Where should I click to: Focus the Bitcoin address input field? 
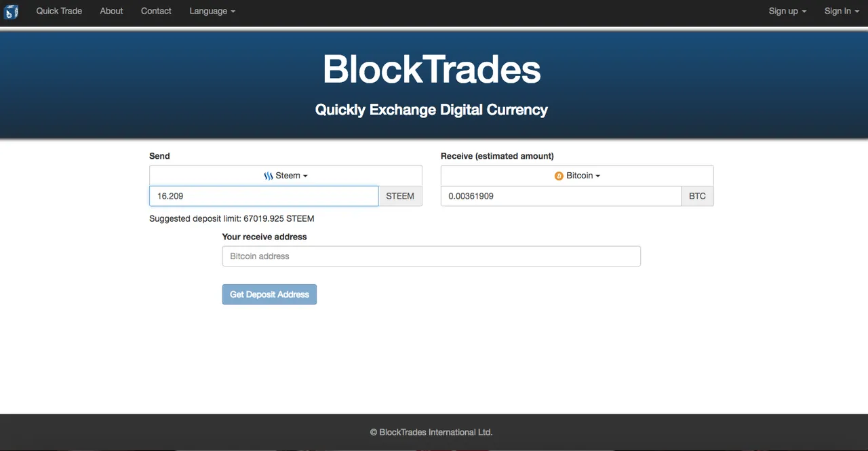(431, 256)
